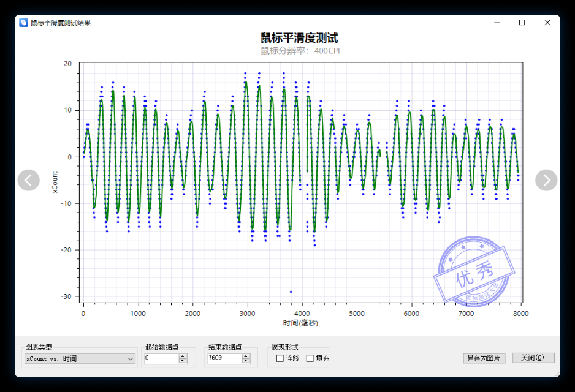The image size is (575, 392).
Task: Click the y-axis label xCount
Action: coord(55,182)
